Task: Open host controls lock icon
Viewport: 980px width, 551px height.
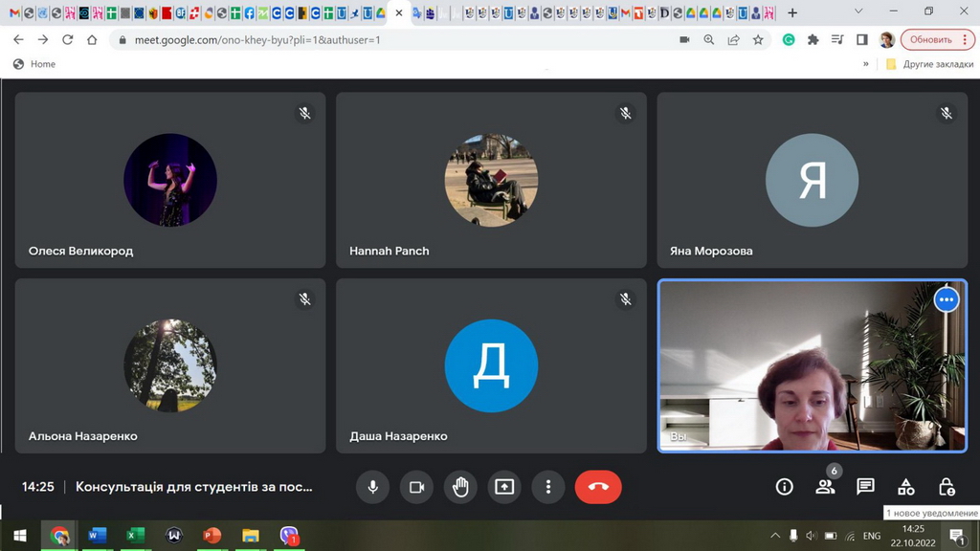Action: tap(947, 487)
